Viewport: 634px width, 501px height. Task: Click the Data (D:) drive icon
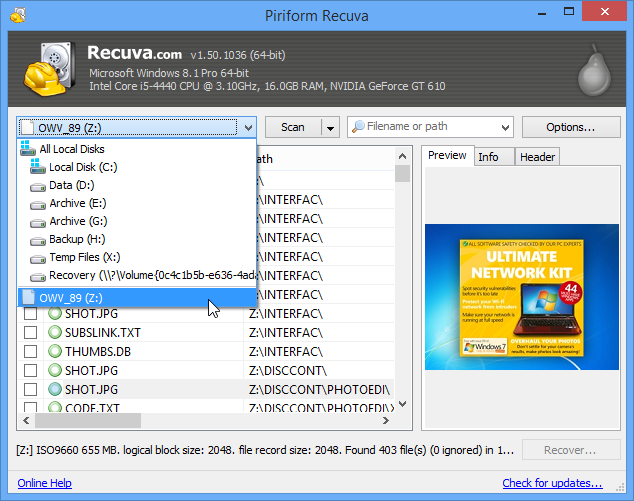click(38, 187)
